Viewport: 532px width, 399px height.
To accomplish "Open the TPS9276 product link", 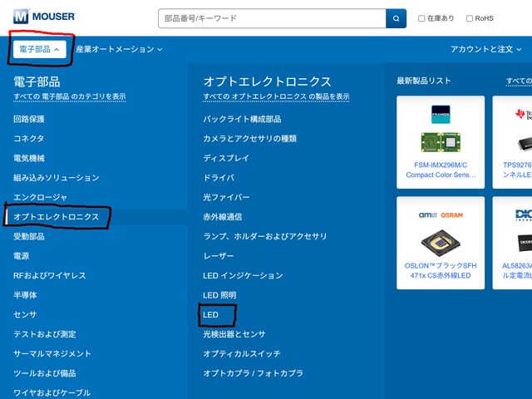I will point(517,170).
